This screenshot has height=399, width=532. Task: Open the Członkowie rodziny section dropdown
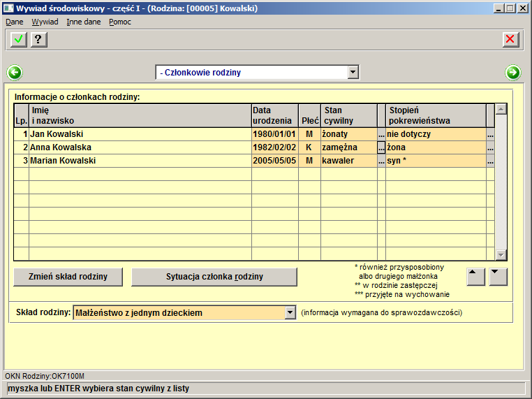tap(353, 72)
